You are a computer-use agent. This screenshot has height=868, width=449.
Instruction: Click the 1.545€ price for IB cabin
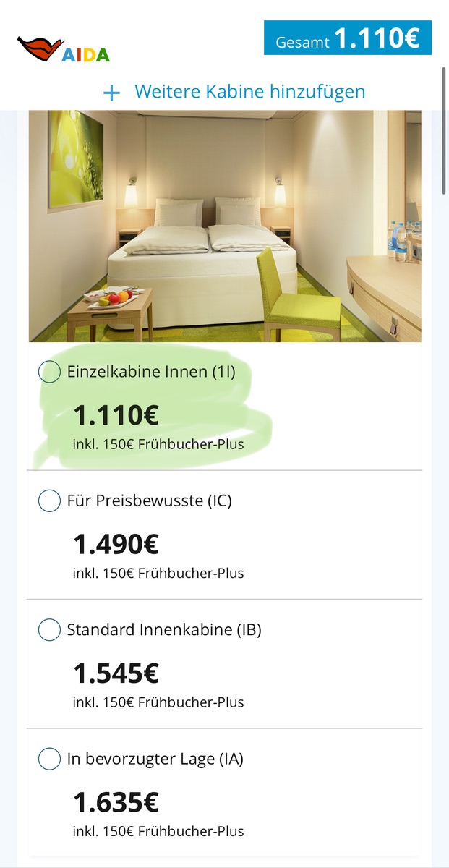[x=116, y=673]
